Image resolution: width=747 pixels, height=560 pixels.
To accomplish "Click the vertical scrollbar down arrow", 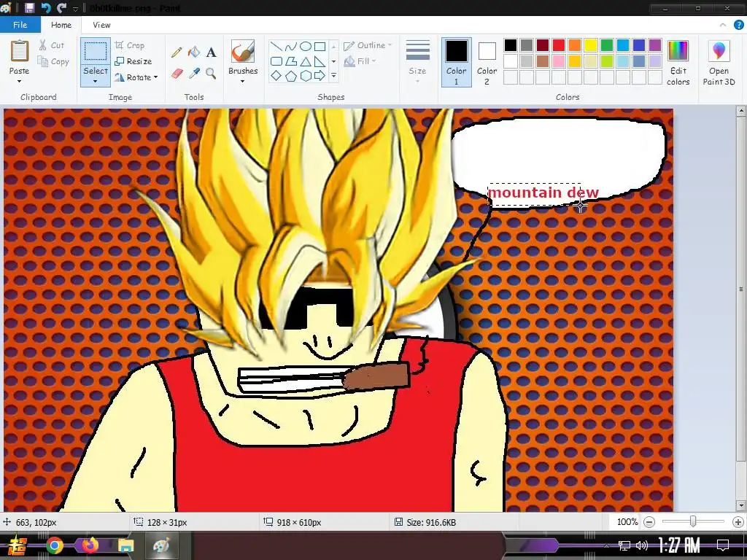I will (x=741, y=505).
